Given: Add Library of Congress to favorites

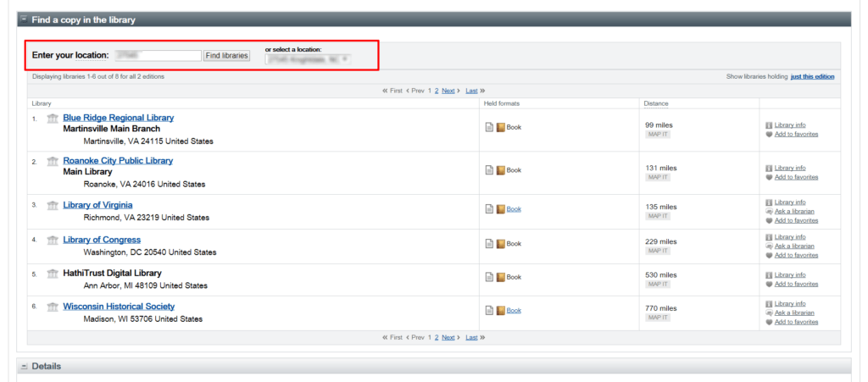Looking at the screenshot, I should 796,256.
